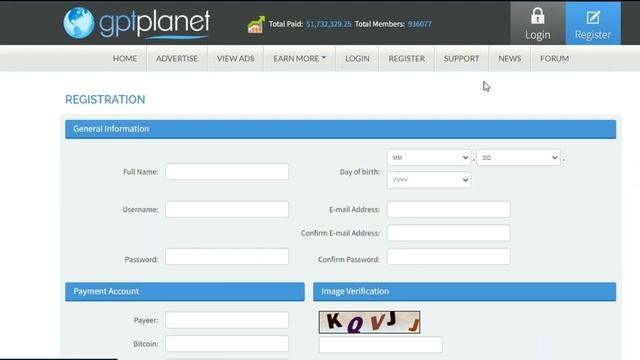Screen dimensions: 640x360
Task: Click the Login padlock button
Action: [538, 23]
